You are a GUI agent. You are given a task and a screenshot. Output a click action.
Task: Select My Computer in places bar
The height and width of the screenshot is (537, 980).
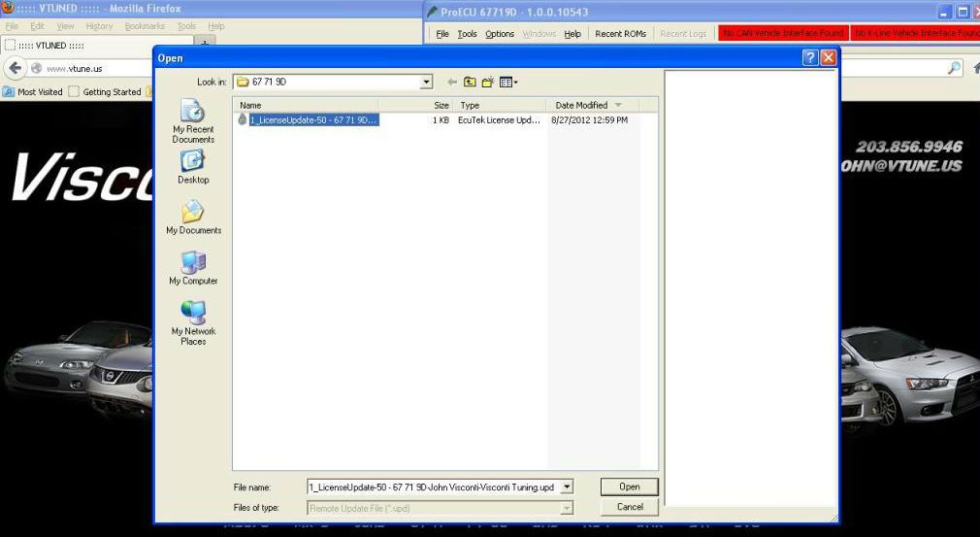coord(193,268)
